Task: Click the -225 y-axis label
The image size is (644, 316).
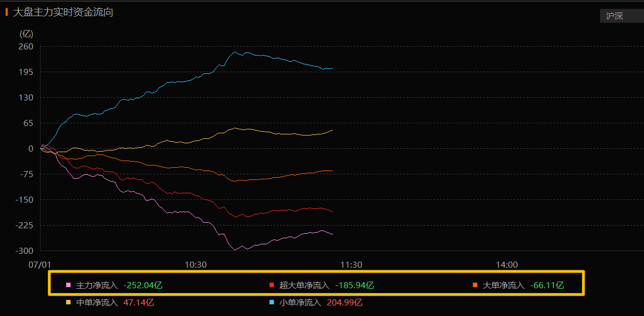Action: coord(25,225)
